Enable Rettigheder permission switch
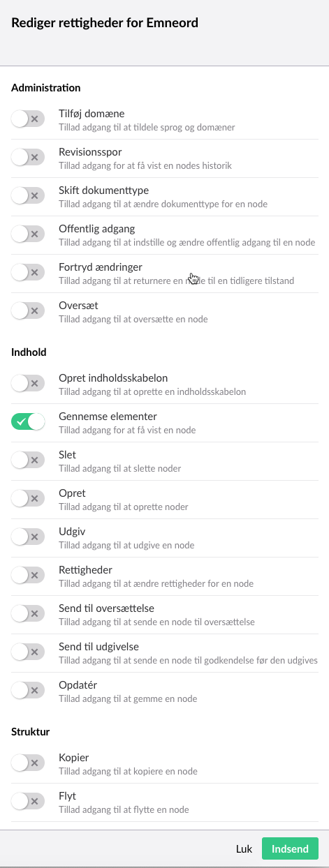 coord(28,576)
